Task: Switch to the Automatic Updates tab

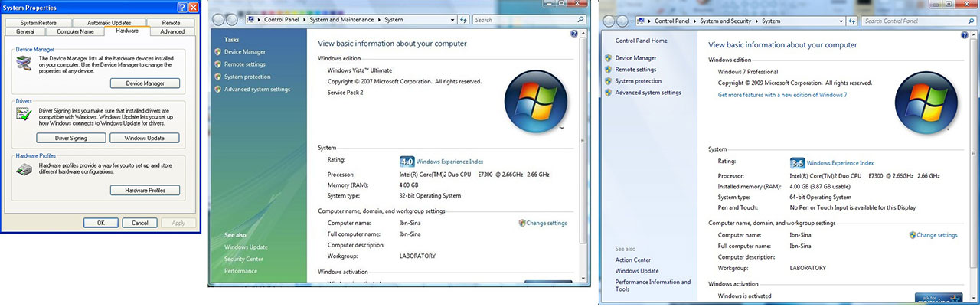Action: [109, 23]
